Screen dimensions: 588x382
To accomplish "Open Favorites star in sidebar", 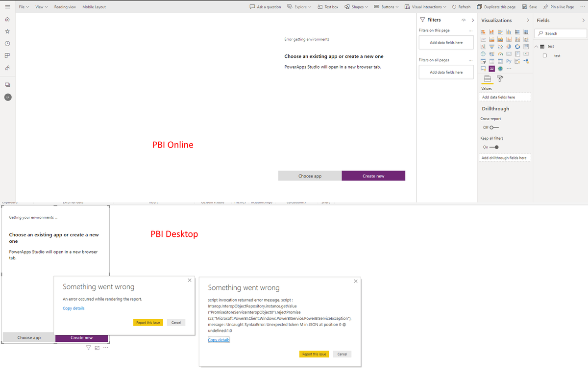I will pos(7,31).
